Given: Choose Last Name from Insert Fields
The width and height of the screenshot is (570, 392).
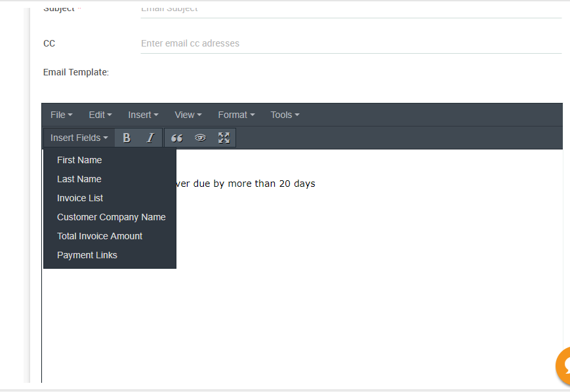Looking at the screenshot, I should click(x=79, y=179).
